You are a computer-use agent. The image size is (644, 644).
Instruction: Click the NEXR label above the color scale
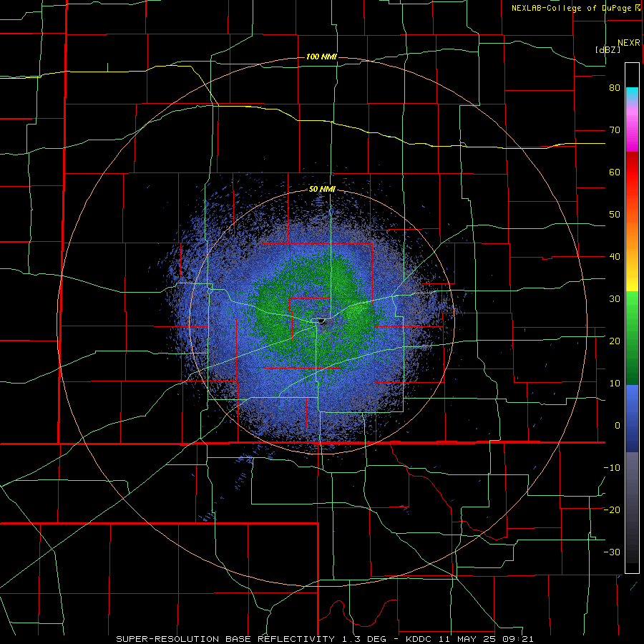628,43
